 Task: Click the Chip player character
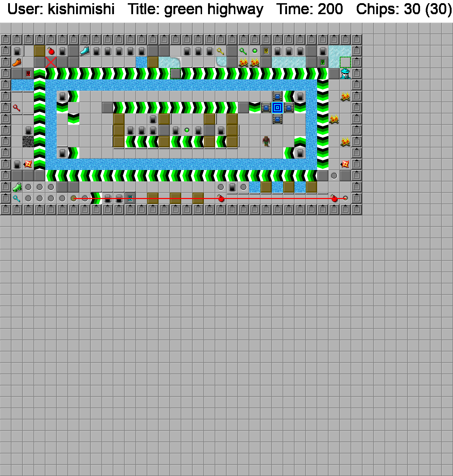point(266,141)
